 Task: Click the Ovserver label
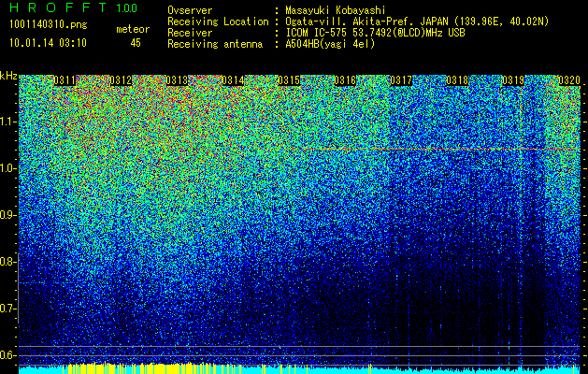click(x=190, y=10)
